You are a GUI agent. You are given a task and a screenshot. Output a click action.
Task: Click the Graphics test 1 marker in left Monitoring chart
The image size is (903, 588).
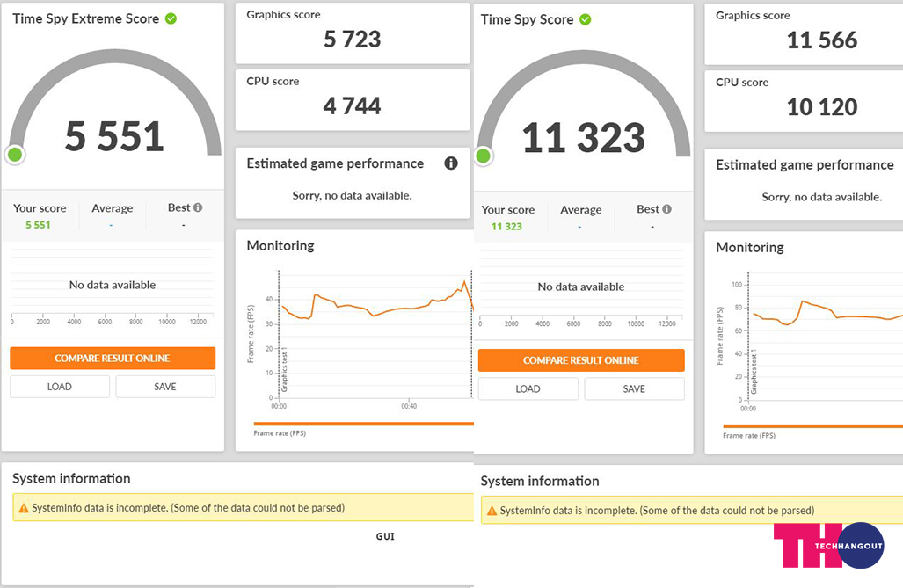pos(284,370)
